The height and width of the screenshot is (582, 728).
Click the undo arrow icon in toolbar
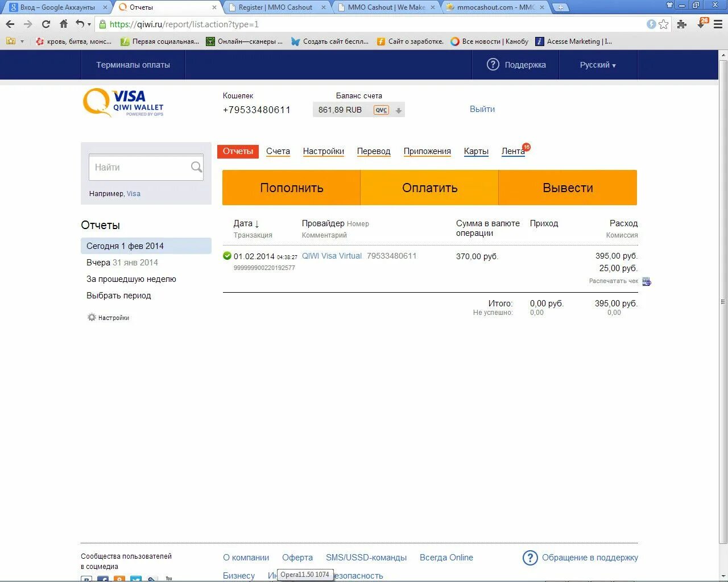click(x=80, y=24)
